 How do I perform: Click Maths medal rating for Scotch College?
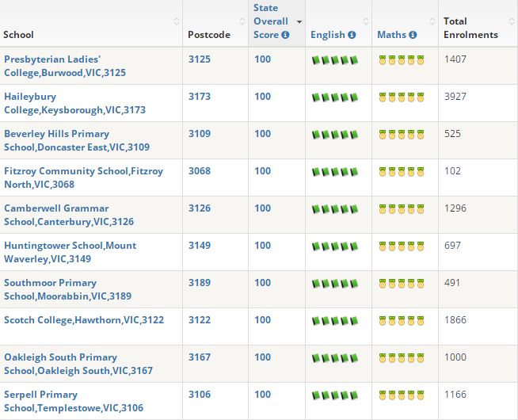point(402,321)
